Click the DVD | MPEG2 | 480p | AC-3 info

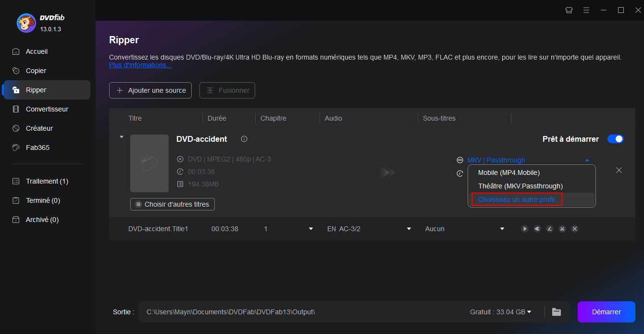click(x=229, y=159)
